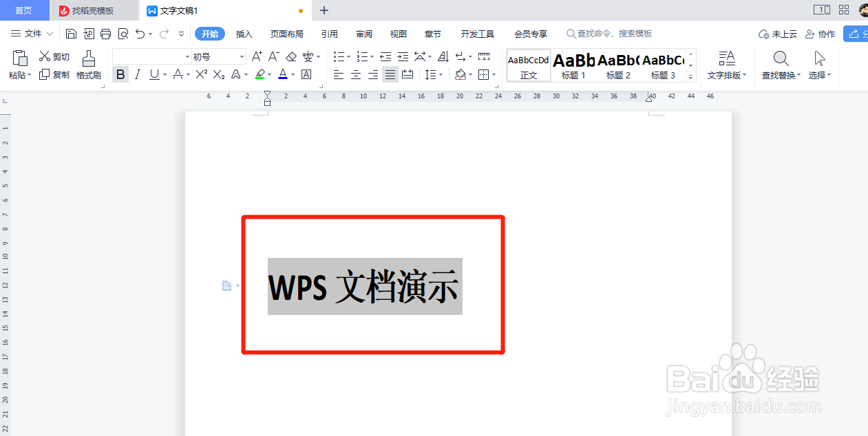Click the Print icon in quick toolbar
Image resolution: width=868 pixels, height=436 pixels.
[105, 34]
